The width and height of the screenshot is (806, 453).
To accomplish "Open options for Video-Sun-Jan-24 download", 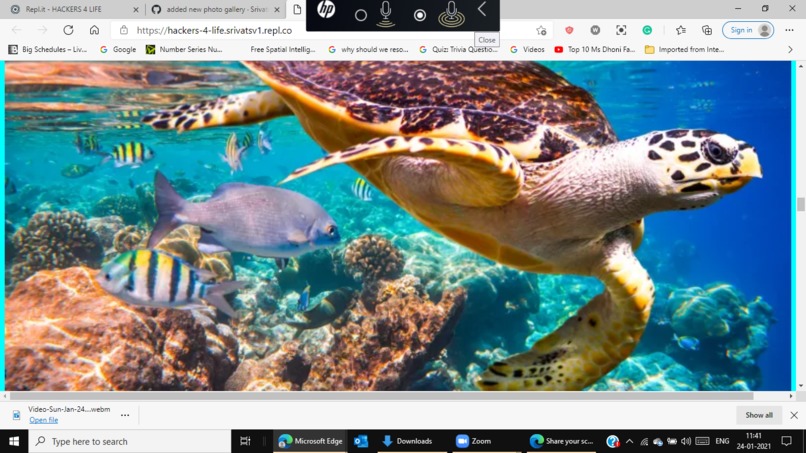I will 125,415.
